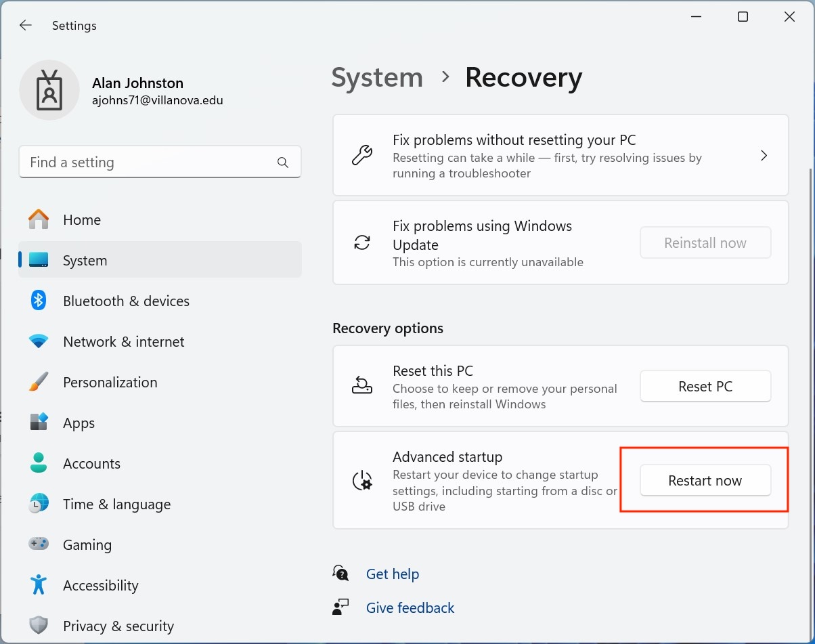Click Alan Johnston's profile avatar
Image resolution: width=815 pixels, height=644 pixels.
(x=50, y=91)
